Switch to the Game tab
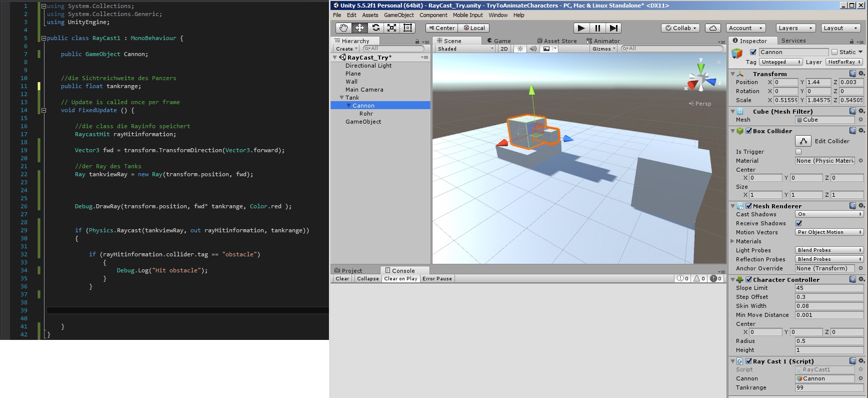The image size is (868, 398). click(499, 41)
